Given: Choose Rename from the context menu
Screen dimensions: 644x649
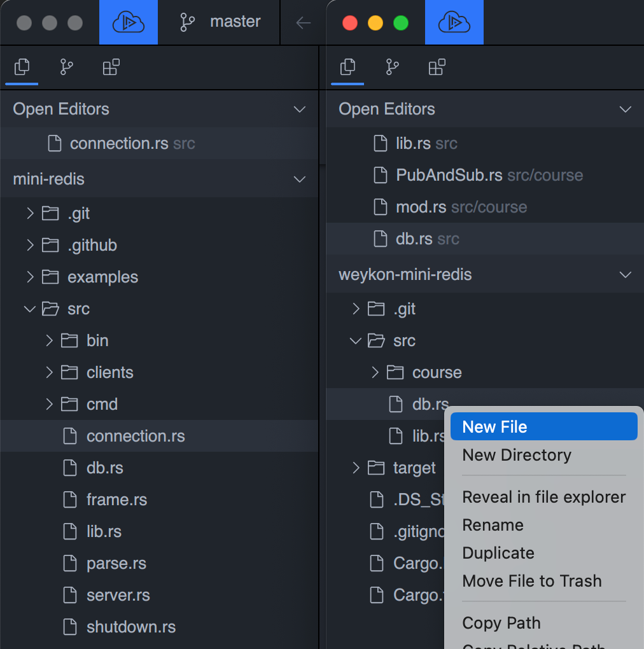Looking at the screenshot, I should [493, 525].
